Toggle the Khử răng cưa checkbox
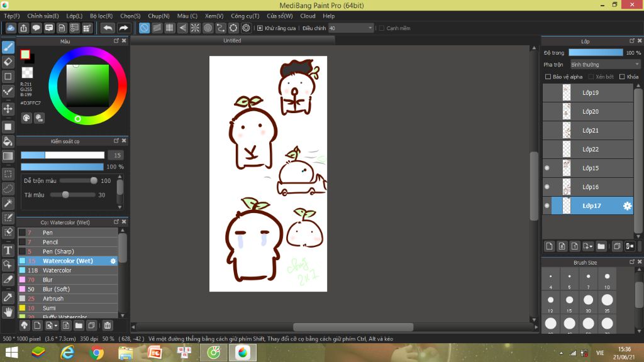644x362 pixels. click(x=260, y=28)
